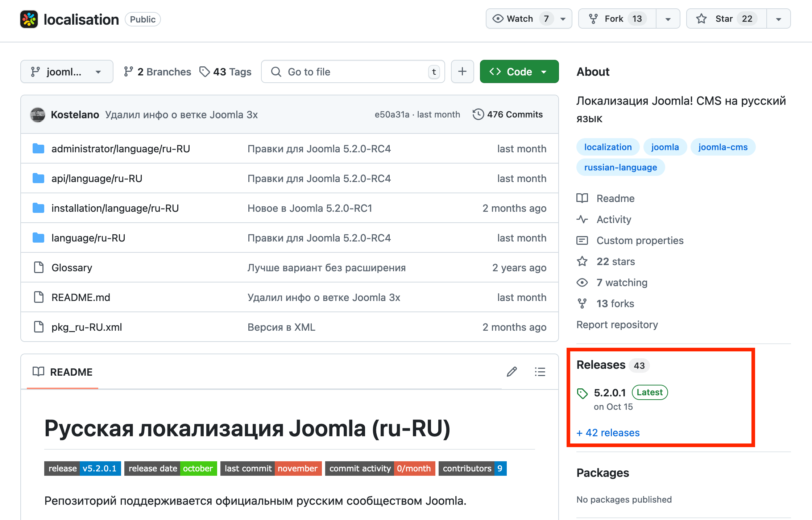This screenshot has height=520, width=812.
Task: Select the README tab
Action: (x=62, y=372)
